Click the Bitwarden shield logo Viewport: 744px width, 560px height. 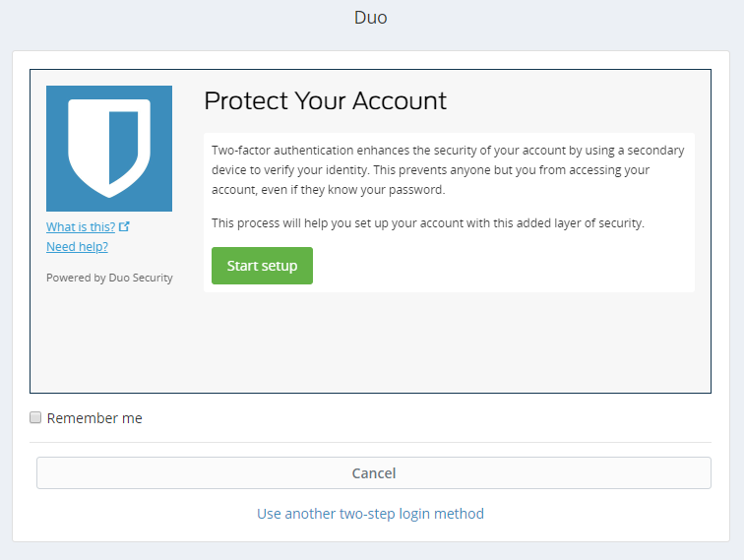point(109,149)
